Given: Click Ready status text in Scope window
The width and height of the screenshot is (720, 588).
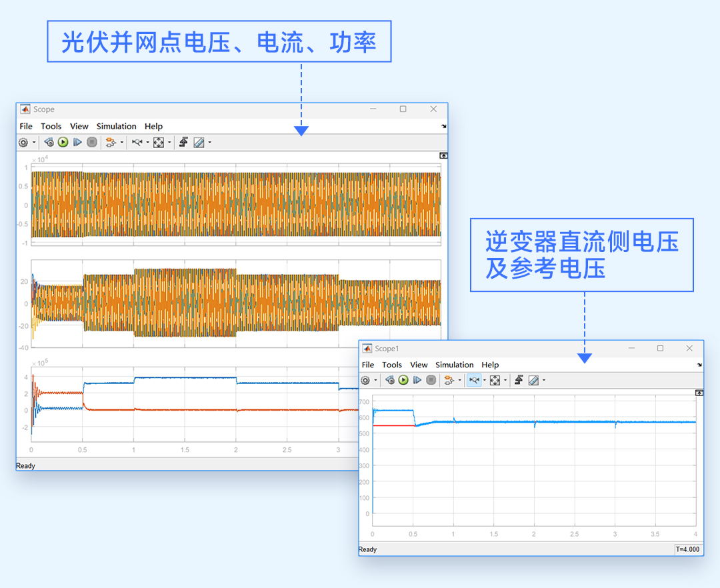Looking at the screenshot, I should coord(26,466).
